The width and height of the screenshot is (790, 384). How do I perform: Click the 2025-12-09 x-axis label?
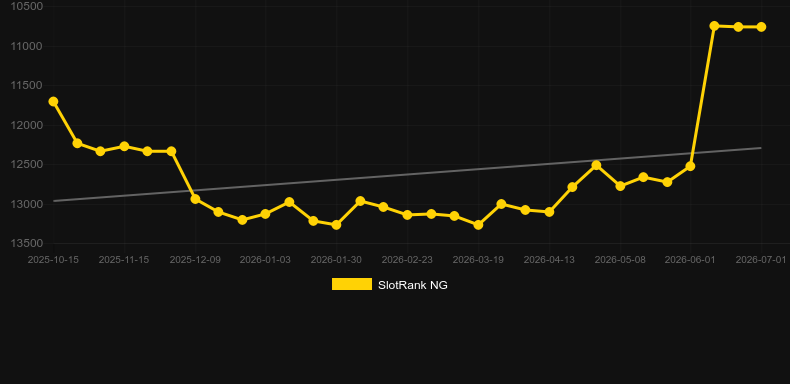point(195,260)
